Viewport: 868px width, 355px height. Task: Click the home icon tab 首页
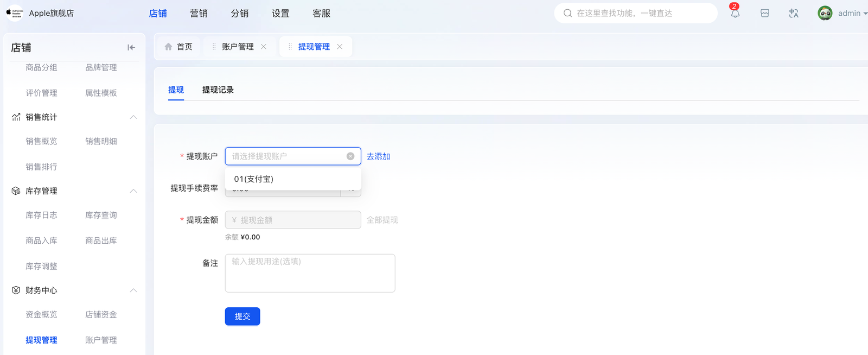coord(178,47)
